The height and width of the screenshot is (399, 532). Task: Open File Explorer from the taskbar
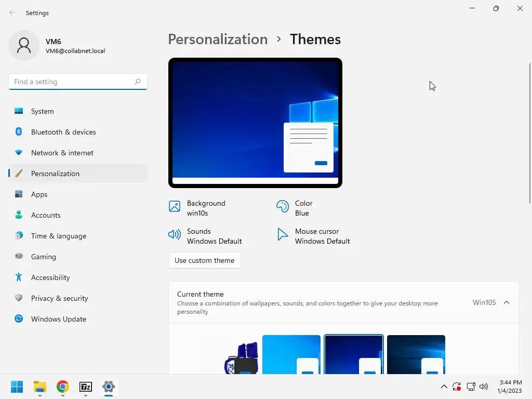click(39, 387)
